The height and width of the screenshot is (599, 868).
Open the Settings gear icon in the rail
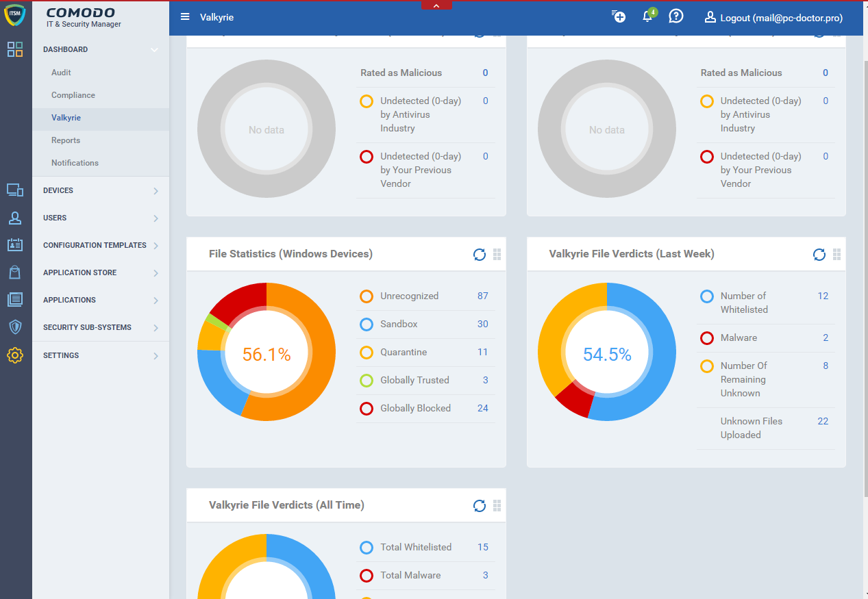click(15, 355)
